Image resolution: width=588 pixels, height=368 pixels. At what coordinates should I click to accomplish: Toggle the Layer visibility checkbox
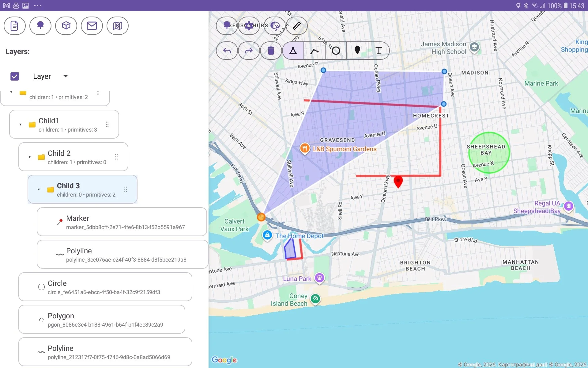tap(15, 76)
